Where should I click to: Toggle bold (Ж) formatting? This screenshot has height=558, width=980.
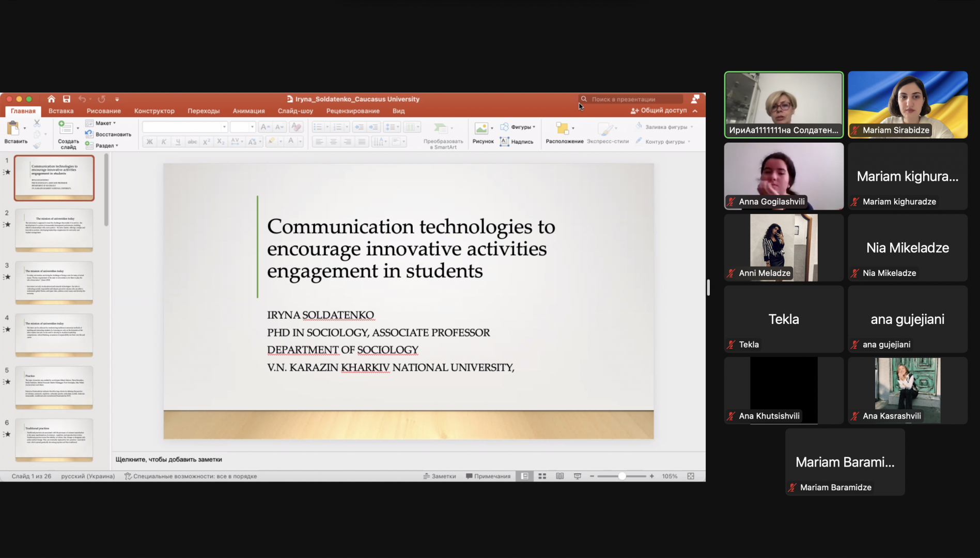[x=150, y=142]
